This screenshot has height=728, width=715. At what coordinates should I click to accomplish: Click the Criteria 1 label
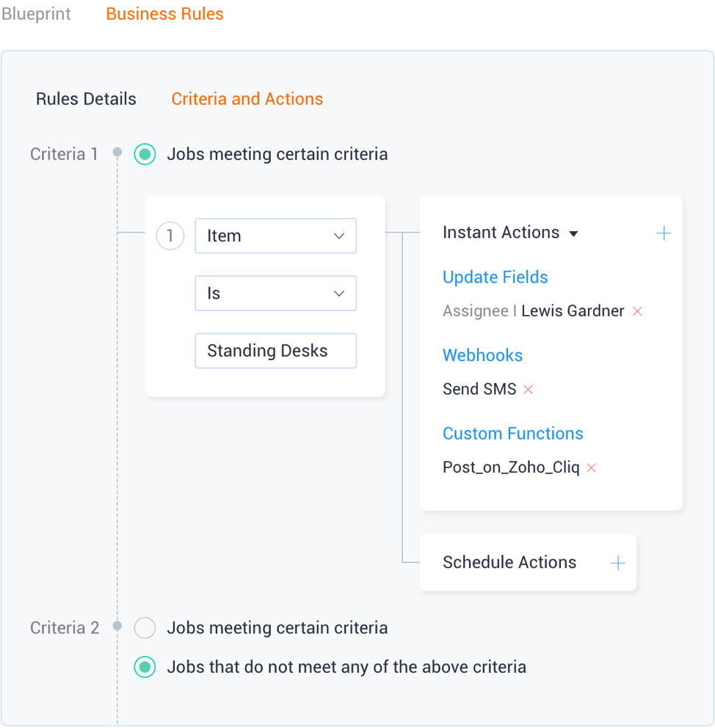click(64, 154)
